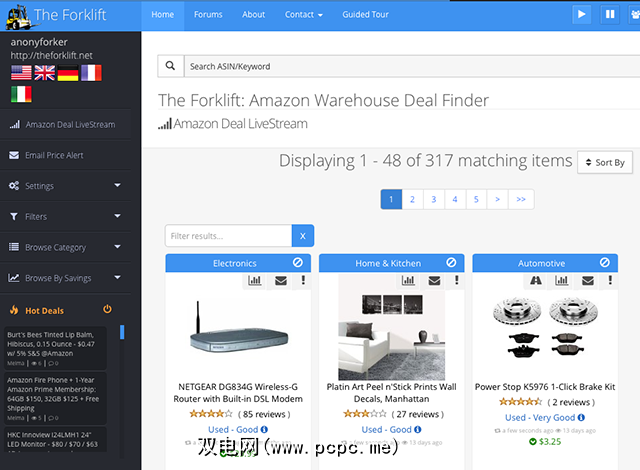Expand the Browse By Savings menu
The height and width of the screenshot is (470, 640).
[65, 278]
